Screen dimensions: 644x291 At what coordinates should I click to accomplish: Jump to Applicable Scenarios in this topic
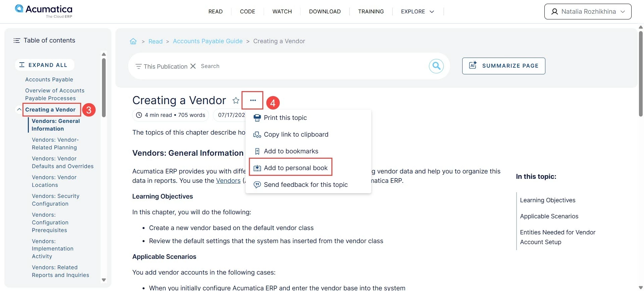pos(549,216)
